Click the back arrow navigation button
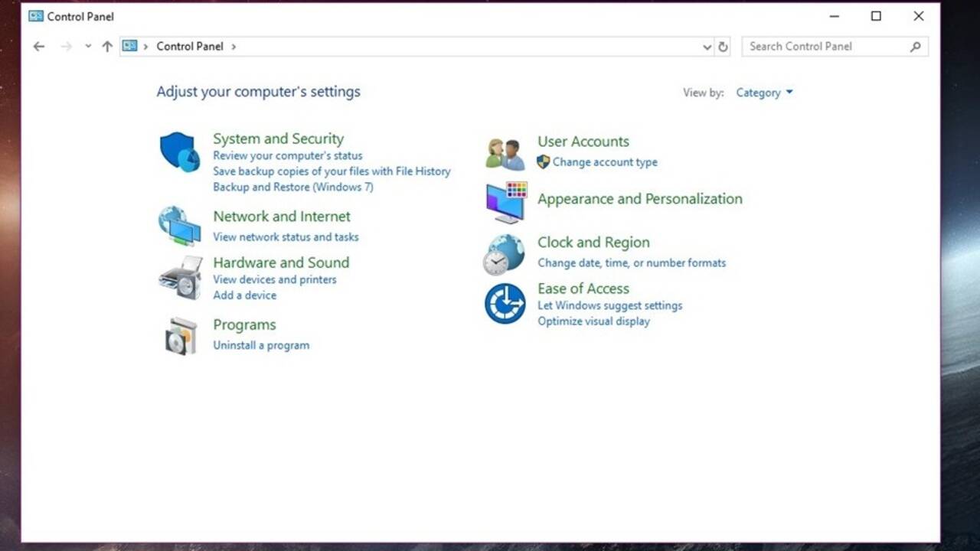This screenshot has width=980, height=551. point(39,47)
